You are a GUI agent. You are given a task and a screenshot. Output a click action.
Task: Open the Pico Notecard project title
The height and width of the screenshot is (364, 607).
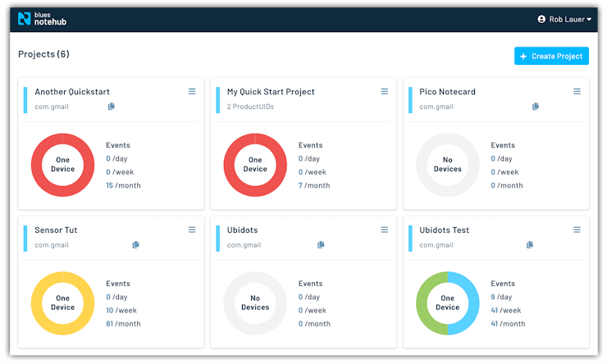[447, 92]
